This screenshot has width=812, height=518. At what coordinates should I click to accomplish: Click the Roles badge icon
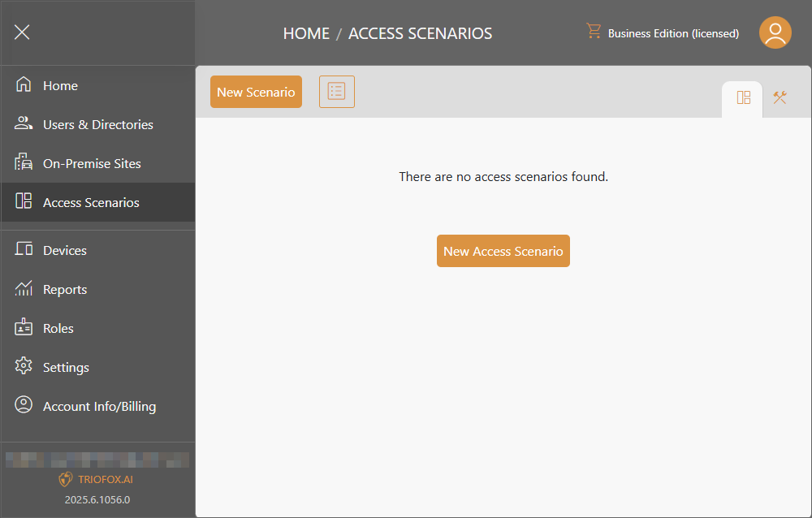pyautogui.click(x=24, y=327)
